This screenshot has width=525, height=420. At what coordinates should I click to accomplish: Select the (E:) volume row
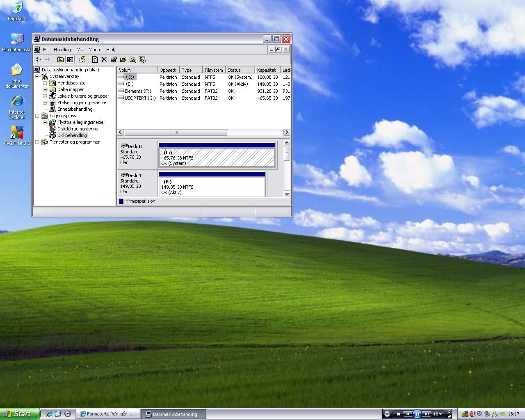(x=203, y=84)
